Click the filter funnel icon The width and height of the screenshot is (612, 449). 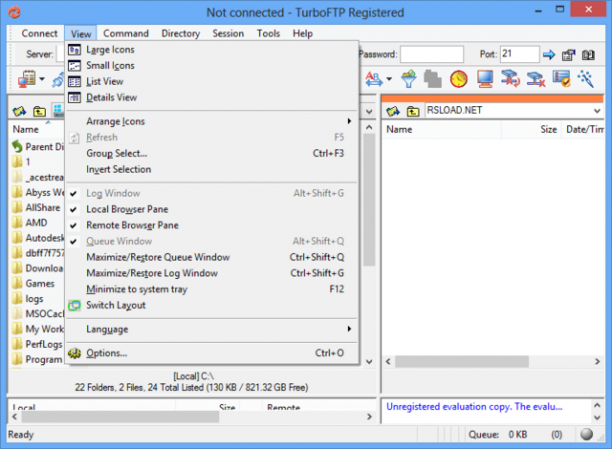pyautogui.click(x=409, y=79)
